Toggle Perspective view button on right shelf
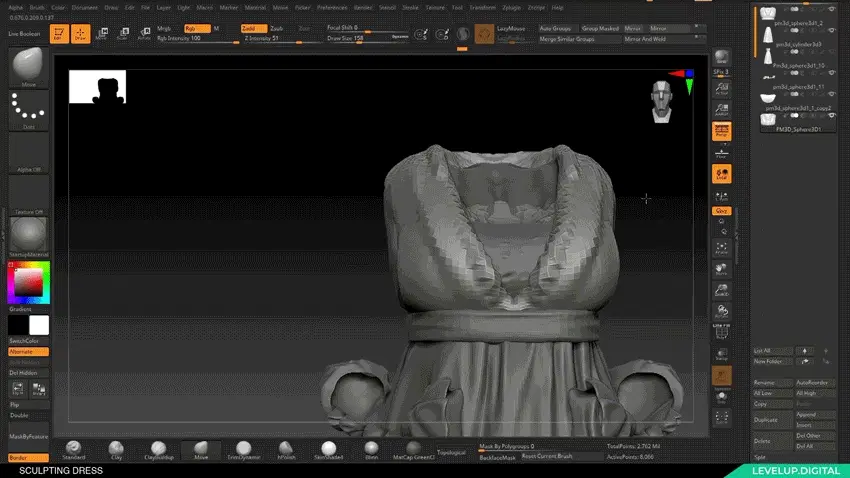 click(721, 130)
